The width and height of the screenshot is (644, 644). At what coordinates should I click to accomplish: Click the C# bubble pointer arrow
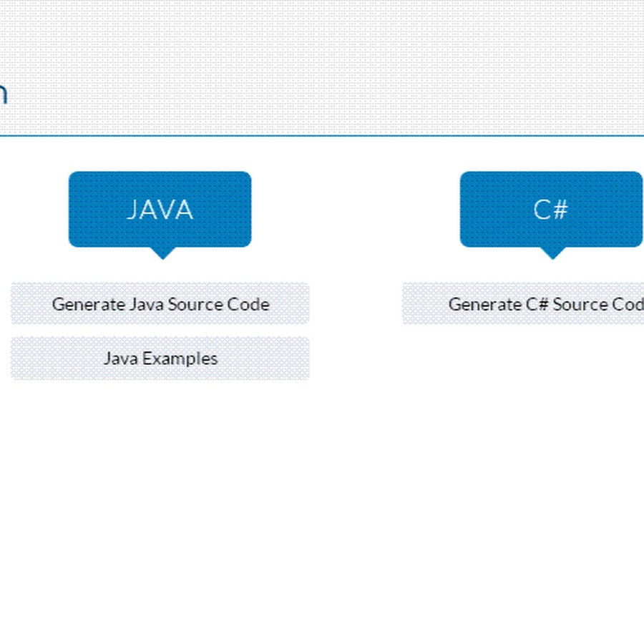pos(553,252)
